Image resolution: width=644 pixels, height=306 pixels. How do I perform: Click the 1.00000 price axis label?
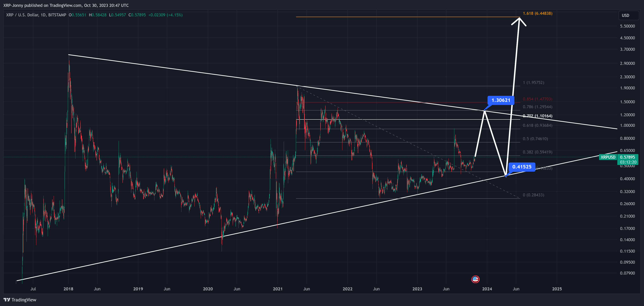tap(627, 125)
